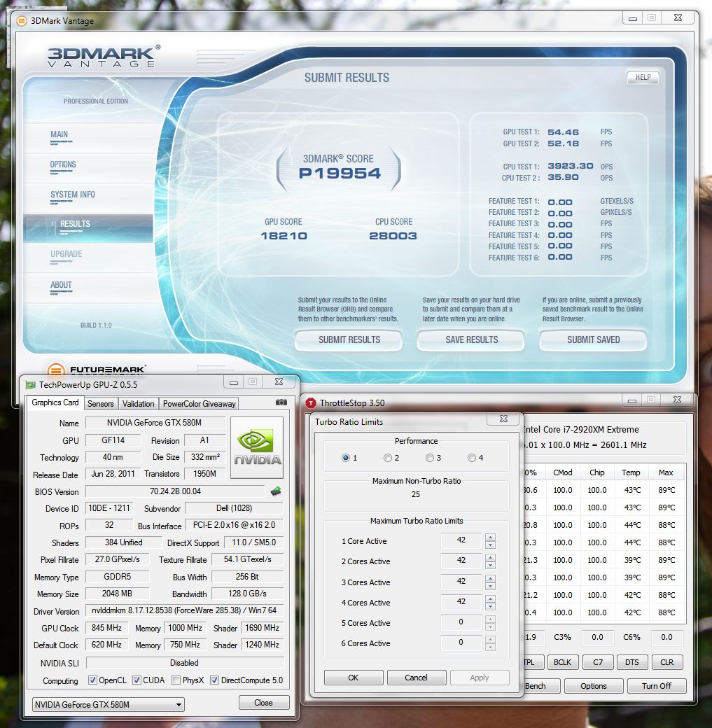Click the 6 Cores Active ratio field

coord(461,643)
